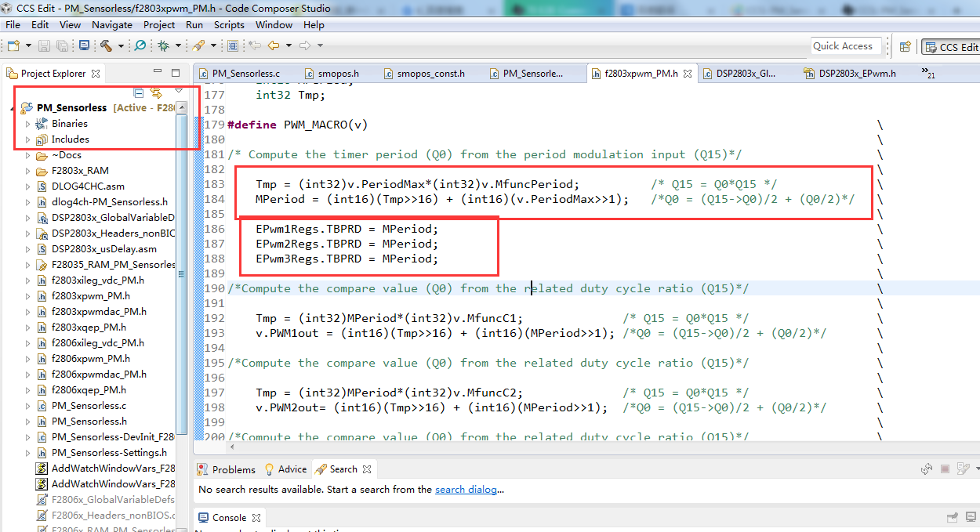Open the Project Explorer view menu triangle
The height and width of the screenshot is (532, 980).
click(178, 91)
